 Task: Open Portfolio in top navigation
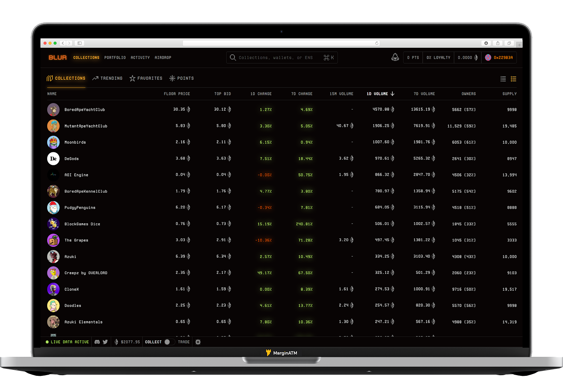115,58
